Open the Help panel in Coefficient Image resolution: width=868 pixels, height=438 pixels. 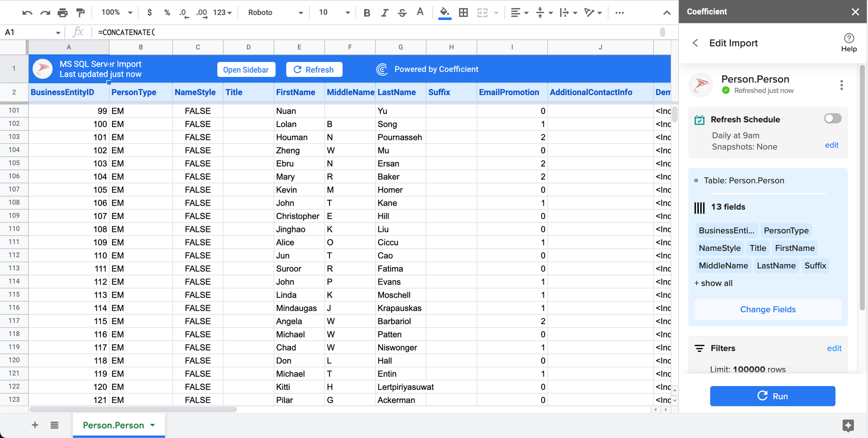(849, 42)
